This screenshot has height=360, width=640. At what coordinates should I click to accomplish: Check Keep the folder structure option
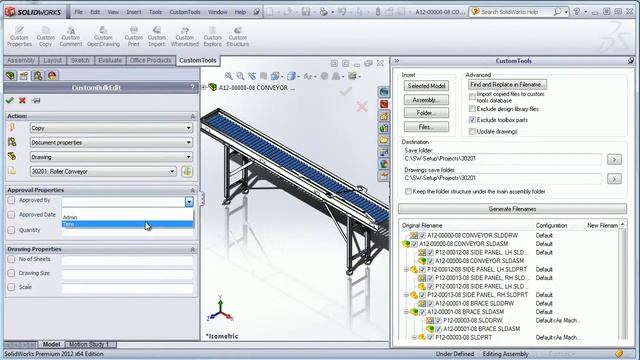tap(408, 191)
